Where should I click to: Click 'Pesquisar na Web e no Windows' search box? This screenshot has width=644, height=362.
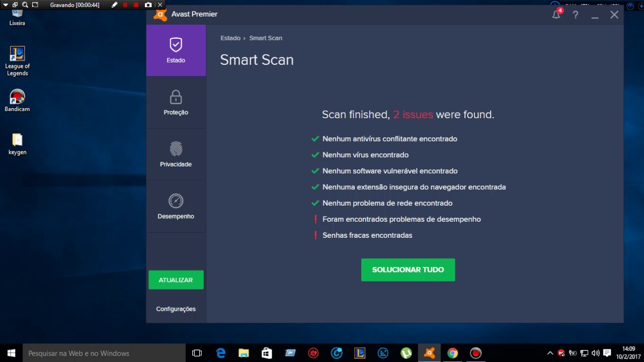click(x=104, y=353)
